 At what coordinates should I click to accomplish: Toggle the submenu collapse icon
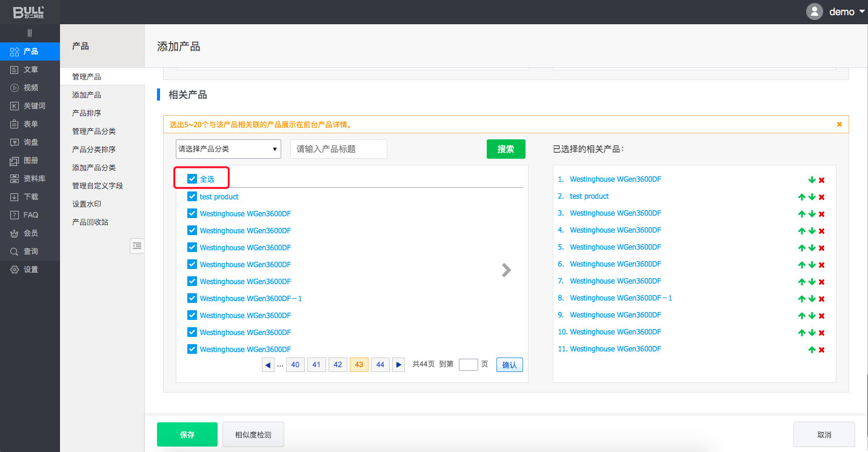click(137, 245)
